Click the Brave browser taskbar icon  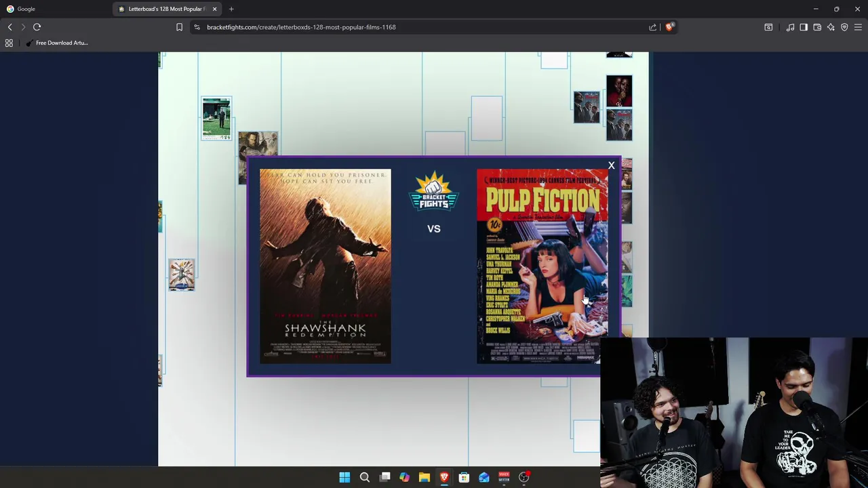click(x=444, y=477)
